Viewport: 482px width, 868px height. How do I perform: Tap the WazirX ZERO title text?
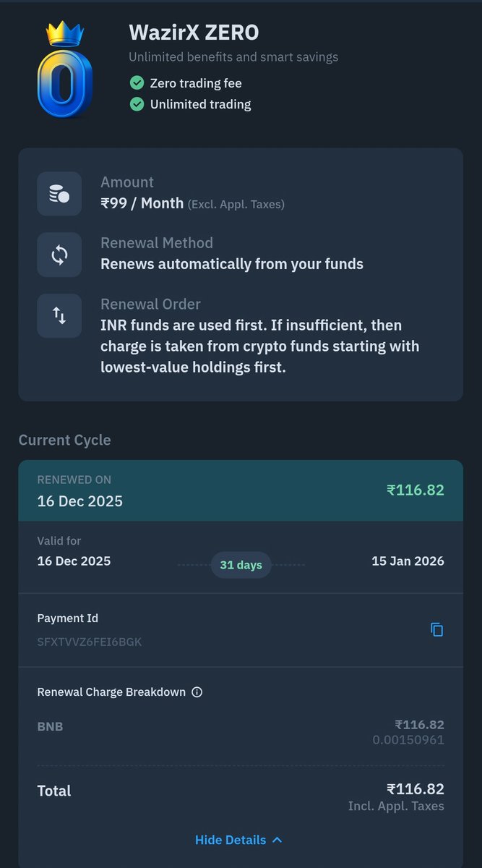pyautogui.click(x=194, y=33)
